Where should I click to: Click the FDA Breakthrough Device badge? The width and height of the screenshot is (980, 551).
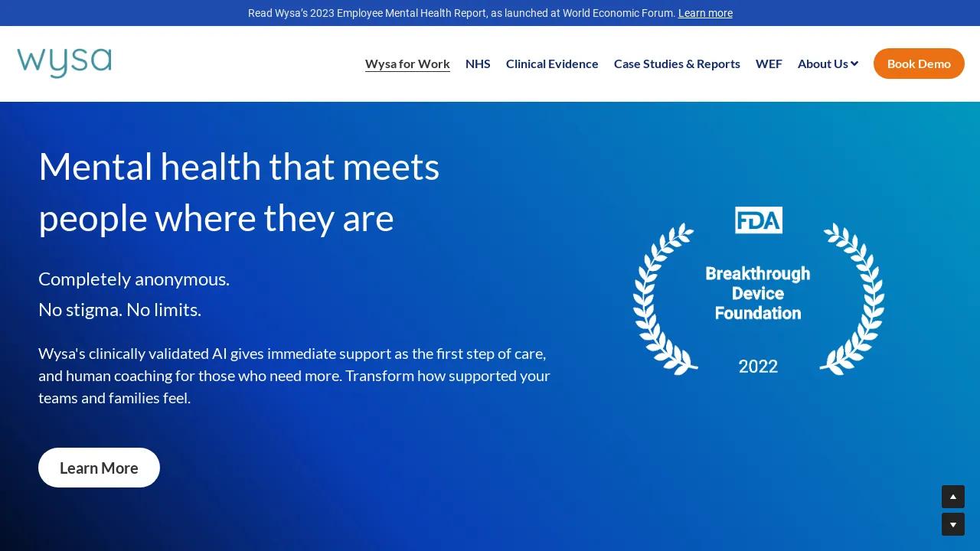pyautogui.click(x=758, y=291)
